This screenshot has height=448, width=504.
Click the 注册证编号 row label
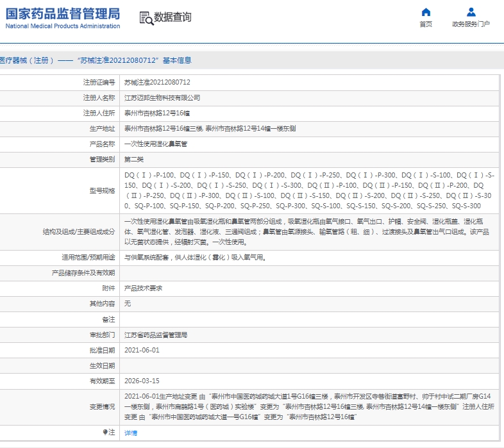(99, 82)
